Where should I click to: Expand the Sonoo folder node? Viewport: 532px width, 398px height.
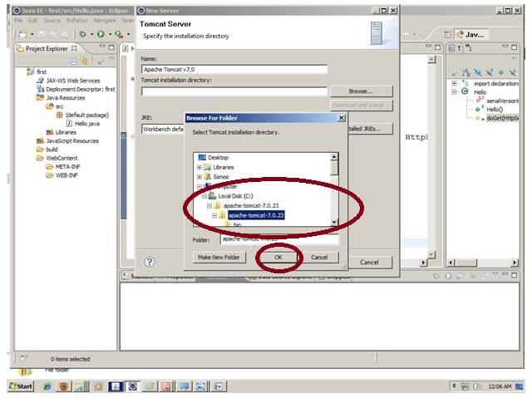[x=199, y=177]
